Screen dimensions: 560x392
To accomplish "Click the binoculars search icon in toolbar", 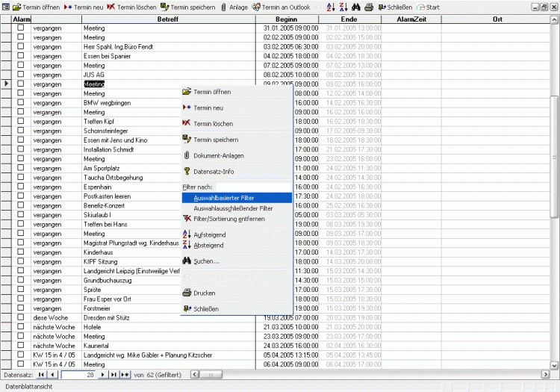I will coord(355,7).
